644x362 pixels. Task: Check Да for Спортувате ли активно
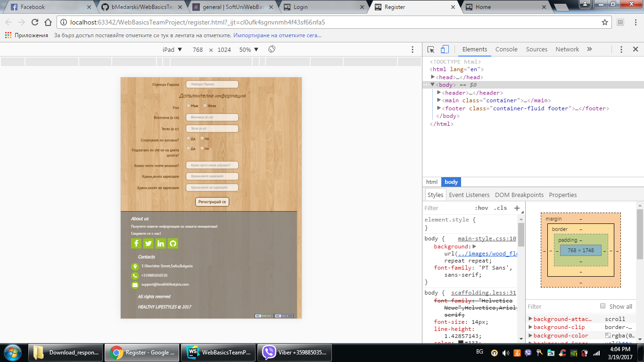coord(189,139)
